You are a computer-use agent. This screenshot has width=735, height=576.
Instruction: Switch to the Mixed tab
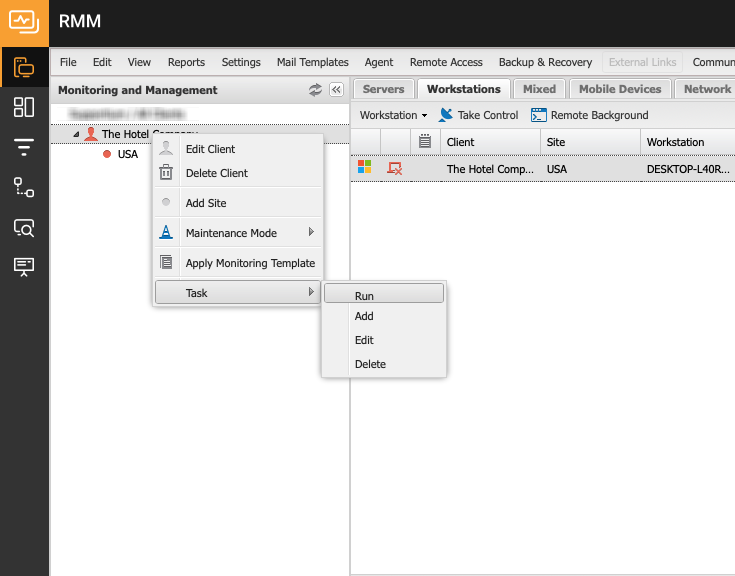(x=540, y=89)
